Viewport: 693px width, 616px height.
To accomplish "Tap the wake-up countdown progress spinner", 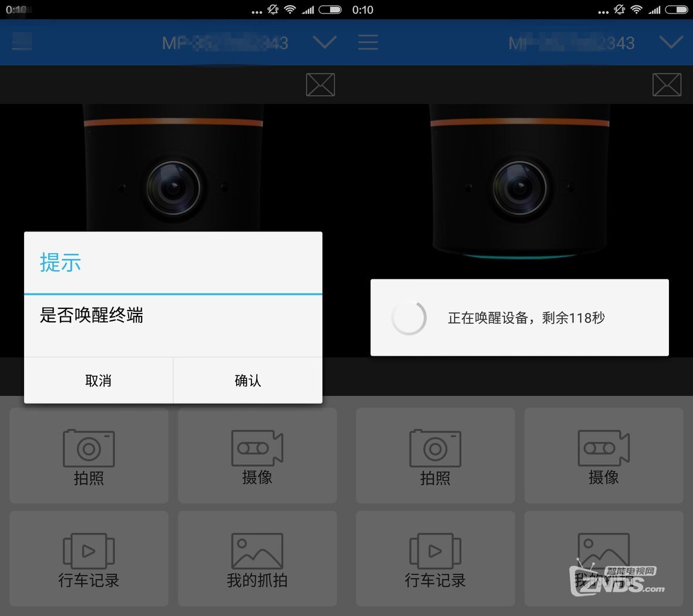I will pos(409,318).
